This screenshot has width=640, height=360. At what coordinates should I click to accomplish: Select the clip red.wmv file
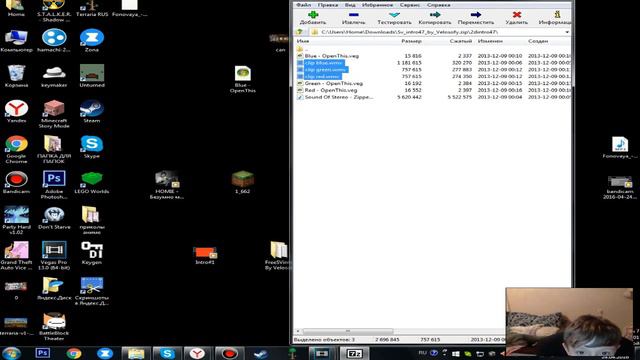click(433, 76)
